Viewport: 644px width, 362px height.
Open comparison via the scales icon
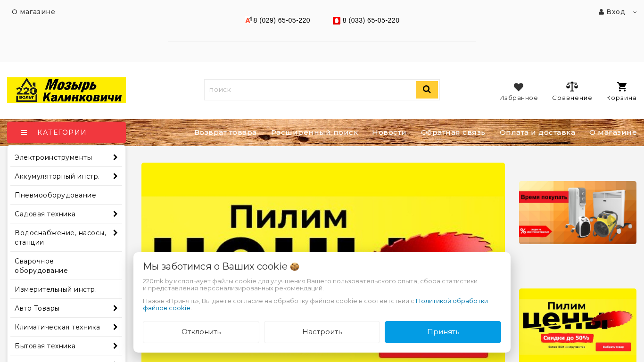(572, 87)
